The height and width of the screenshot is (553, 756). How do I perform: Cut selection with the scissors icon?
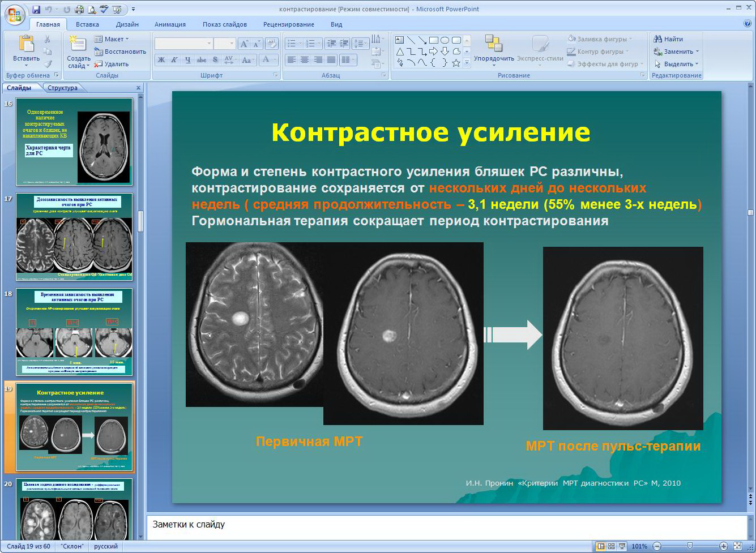tap(48, 39)
